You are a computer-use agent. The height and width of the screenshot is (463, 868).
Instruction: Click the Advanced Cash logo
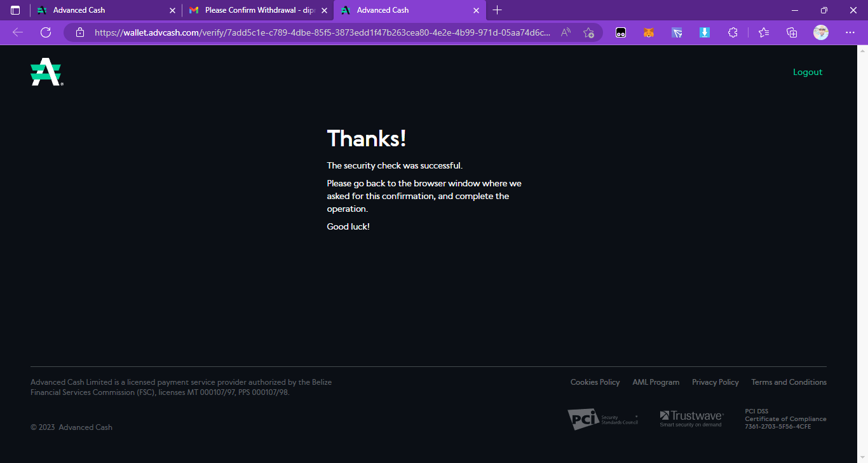click(46, 71)
